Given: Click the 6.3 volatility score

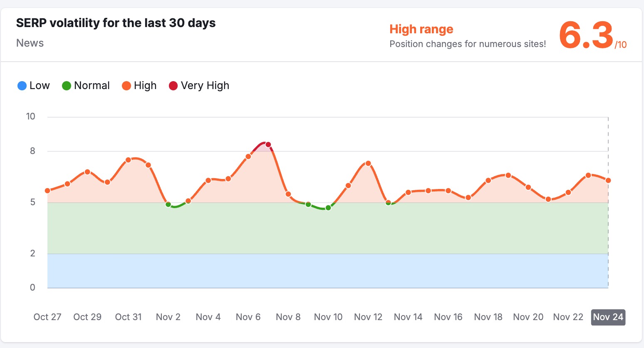Looking at the screenshot, I should [x=586, y=36].
